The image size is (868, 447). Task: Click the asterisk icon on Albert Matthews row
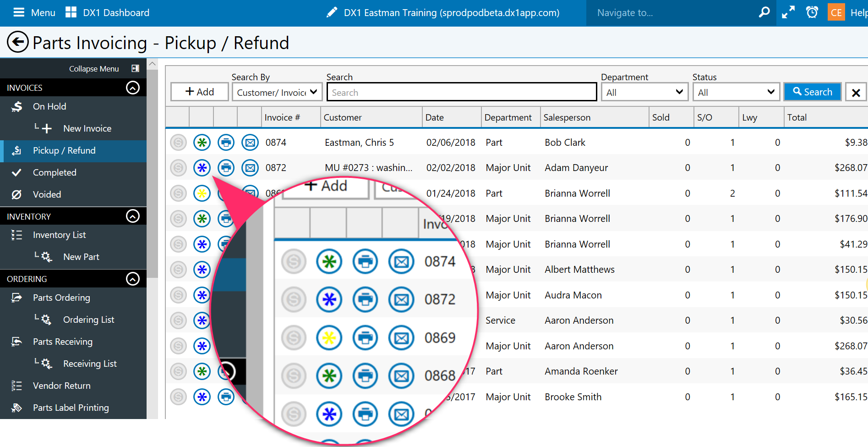202,270
